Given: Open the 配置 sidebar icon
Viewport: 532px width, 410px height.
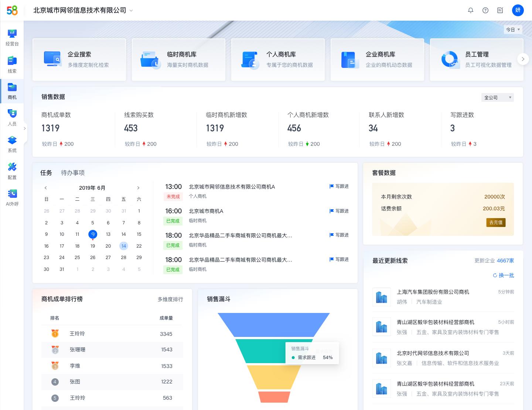Looking at the screenshot, I should [12, 170].
